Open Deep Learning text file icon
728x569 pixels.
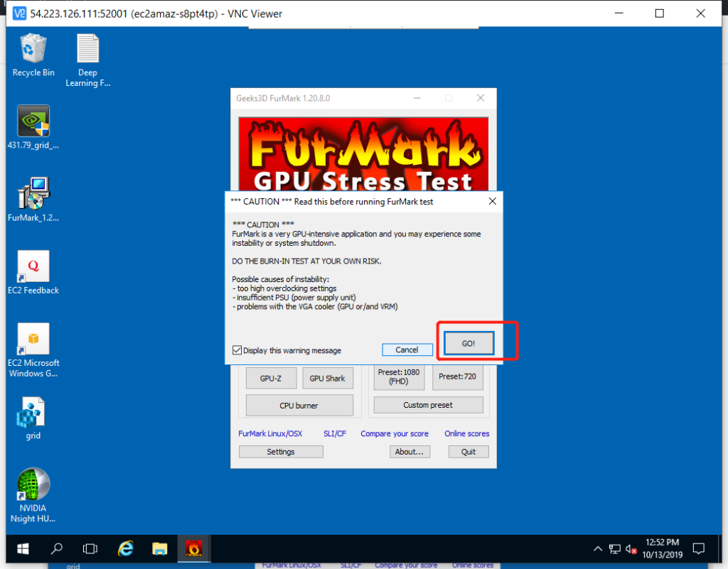[87, 50]
